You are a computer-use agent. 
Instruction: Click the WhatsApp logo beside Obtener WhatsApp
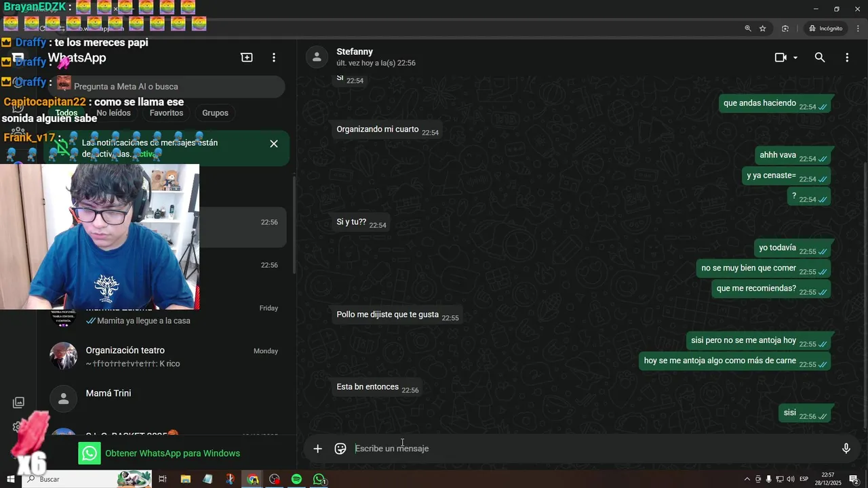click(x=90, y=453)
